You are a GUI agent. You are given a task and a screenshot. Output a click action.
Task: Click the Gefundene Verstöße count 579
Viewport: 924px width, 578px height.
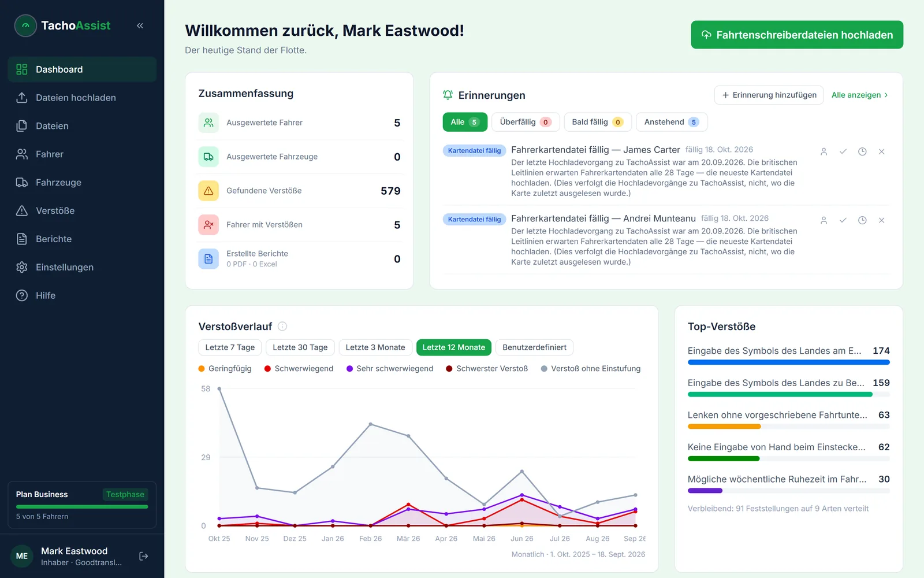pyautogui.click(x=390, y=191)
